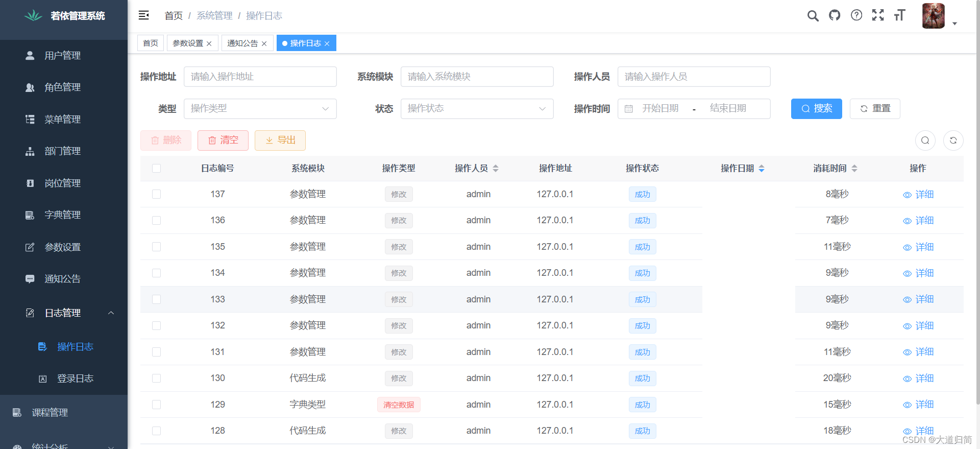The height and width of the screenshot is (449, 980).
Task: Open 字典管理 in the sidebar
Action: point(64,215)
